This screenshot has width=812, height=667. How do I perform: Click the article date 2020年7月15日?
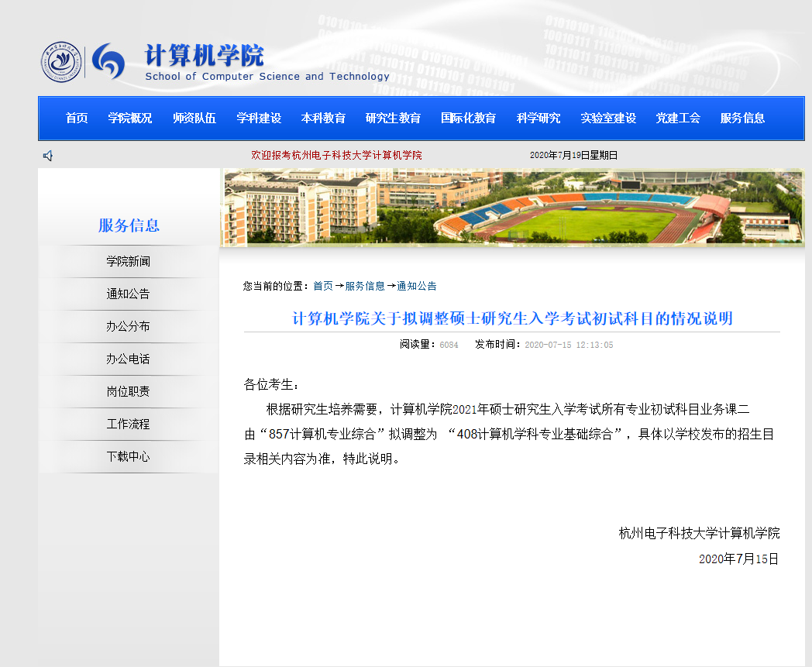pos(739,559)
